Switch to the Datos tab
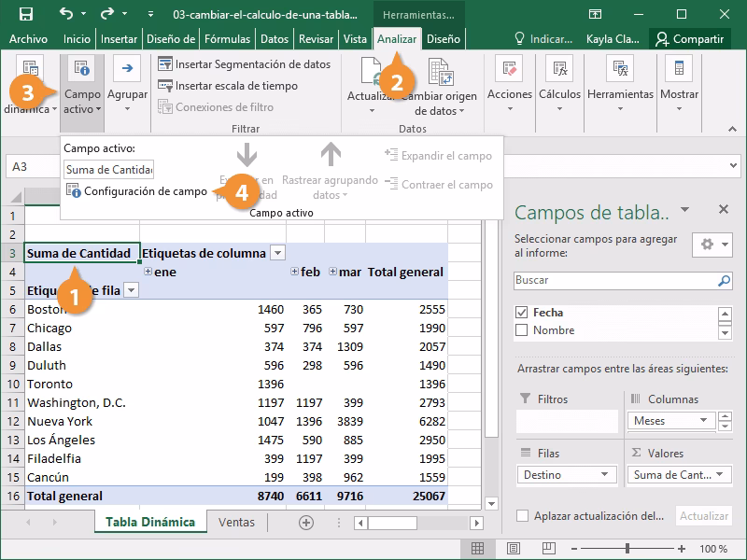Viewport: 747px width, 560px height. [275, 39]
